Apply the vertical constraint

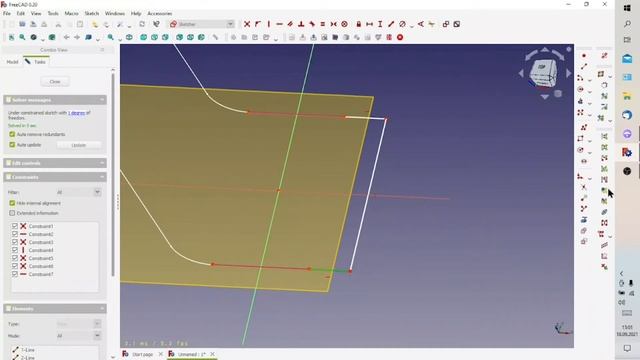[x=269, y=24]
